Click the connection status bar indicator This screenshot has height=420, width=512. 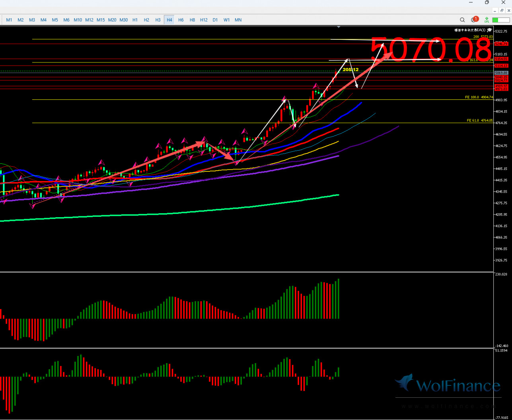[500, 20]
